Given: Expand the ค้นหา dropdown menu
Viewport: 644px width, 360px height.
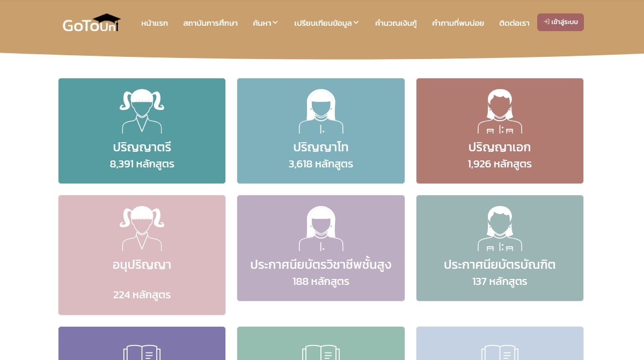Looking at the screenshot, I should coord(265,23).
